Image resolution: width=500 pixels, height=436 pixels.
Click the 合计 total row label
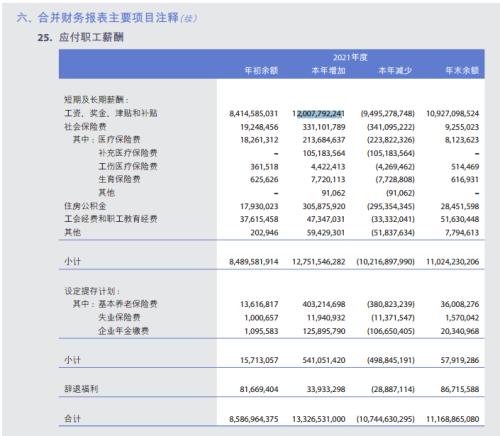[72, 419]
